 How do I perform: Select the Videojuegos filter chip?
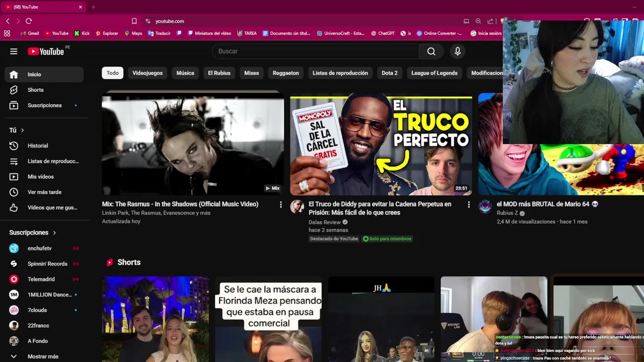click(x=147, y=73)
